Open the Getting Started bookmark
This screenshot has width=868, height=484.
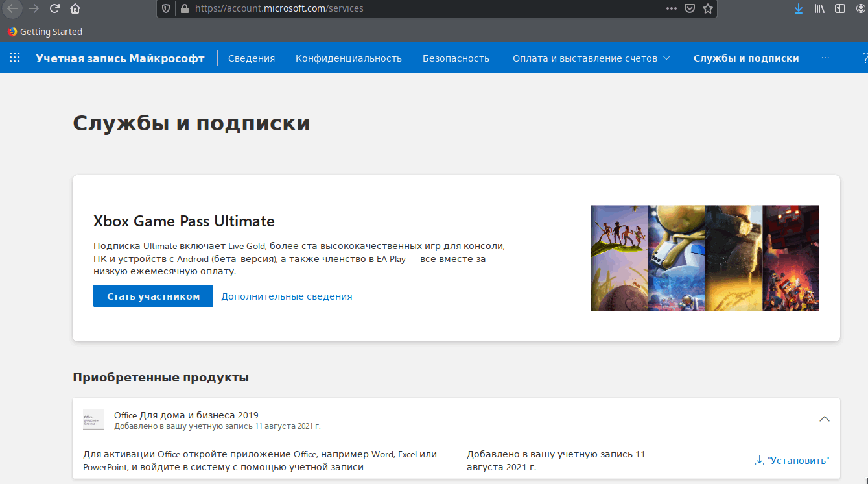[x=45, y=31]
